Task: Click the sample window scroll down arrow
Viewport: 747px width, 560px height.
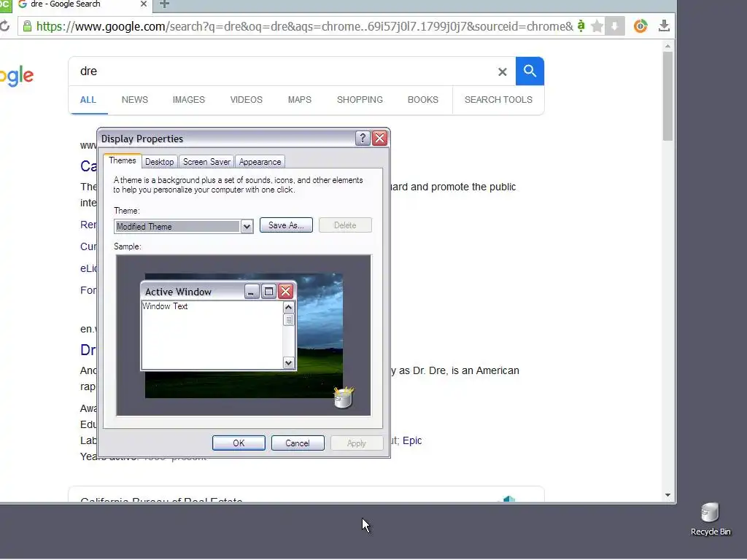Action: pos(288,363)
